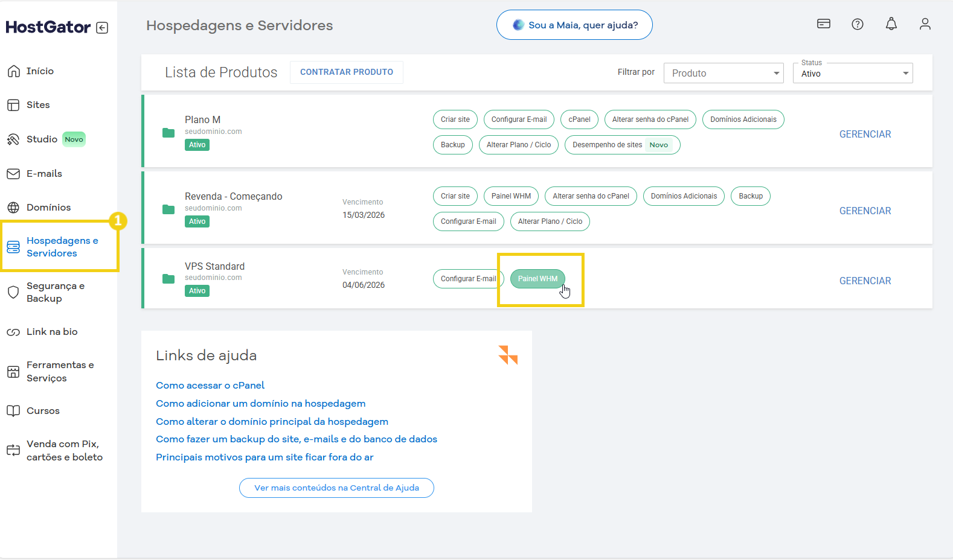Open Segurança e Backup menu item
This screenshot has height=560, width=953.
pos(56,292)
